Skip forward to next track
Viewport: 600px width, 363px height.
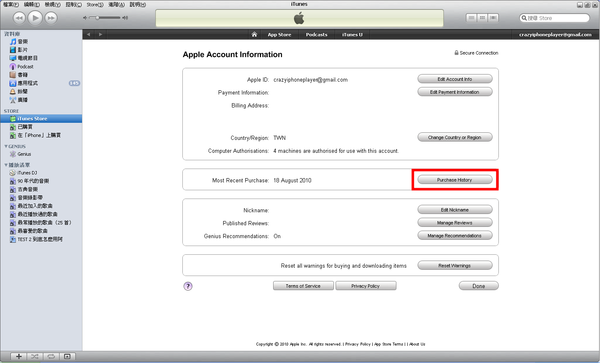tap(51, 18)
